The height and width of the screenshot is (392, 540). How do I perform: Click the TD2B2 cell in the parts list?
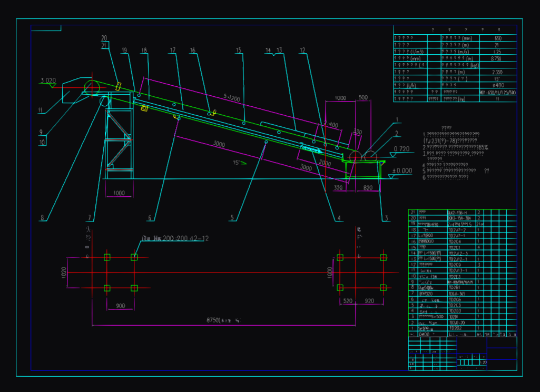455,328
